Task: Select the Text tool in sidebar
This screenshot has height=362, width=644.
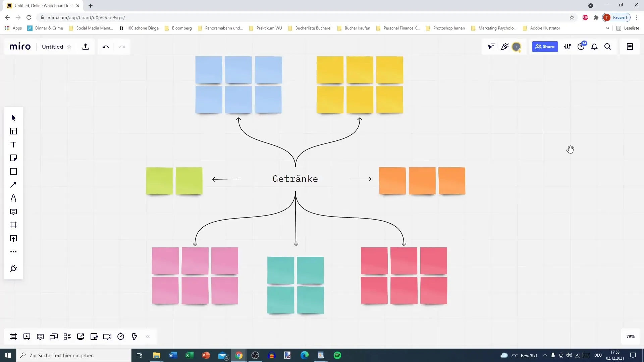Action: 13,144
